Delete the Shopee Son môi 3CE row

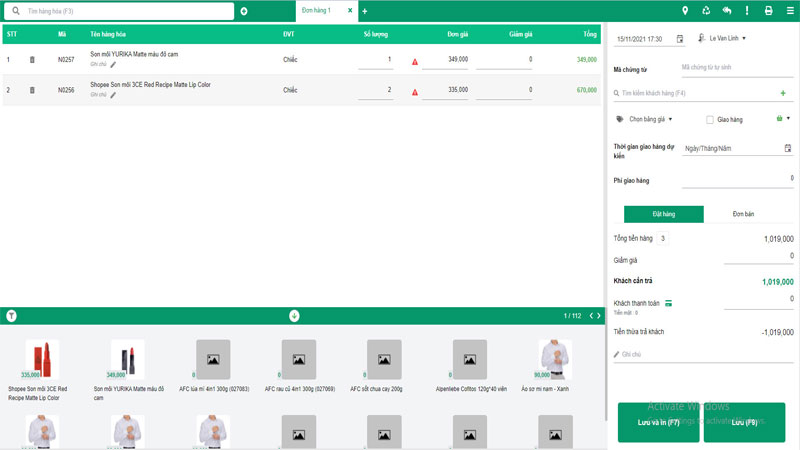[32, 90]
